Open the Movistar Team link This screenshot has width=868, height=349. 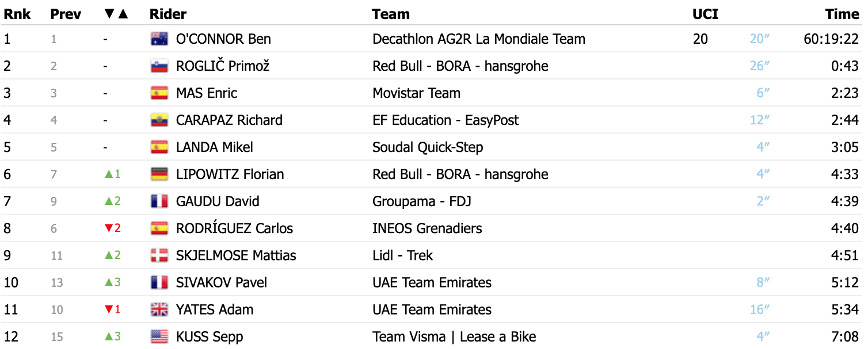[x=416, y=93]
